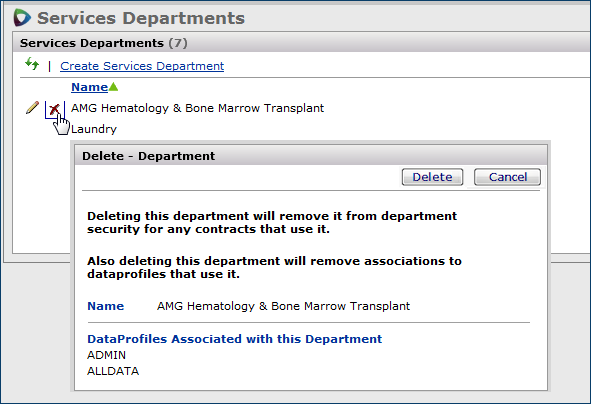Dismiss the dialog with the Cancel button
The width and height of the screenshot is (591, 404).
507,177
